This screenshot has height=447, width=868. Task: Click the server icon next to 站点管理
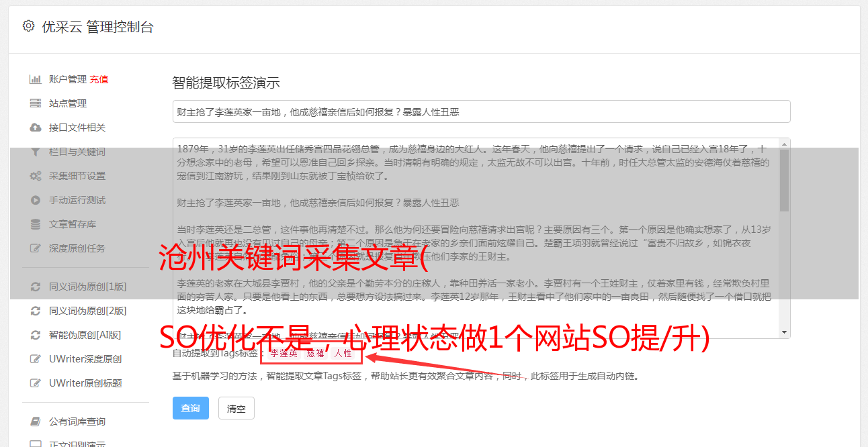[x=36, y=103]
